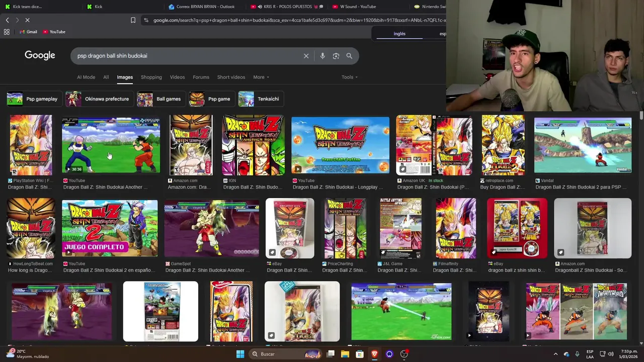Start a voice search with microphone
Viewport: 644px width, 362px height.
[x=323, y=56]
